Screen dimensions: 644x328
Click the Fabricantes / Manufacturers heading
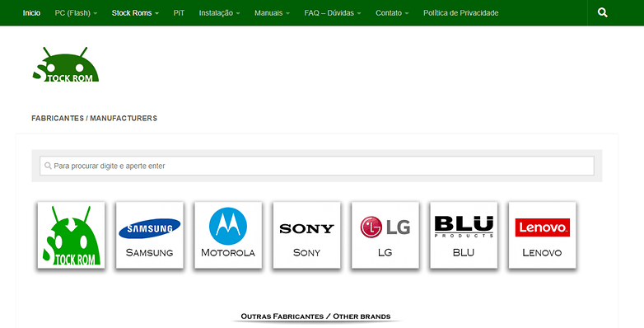click(x=94, y=119)
